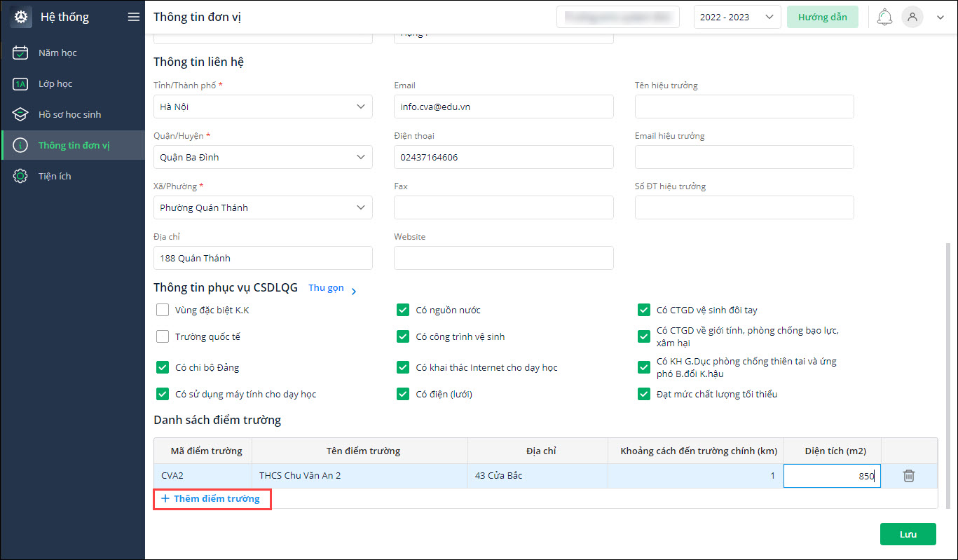Uncheck Đạt mức chất lượng tối thiểu
The image size is (958, 560).
click(x=644, y=394)
